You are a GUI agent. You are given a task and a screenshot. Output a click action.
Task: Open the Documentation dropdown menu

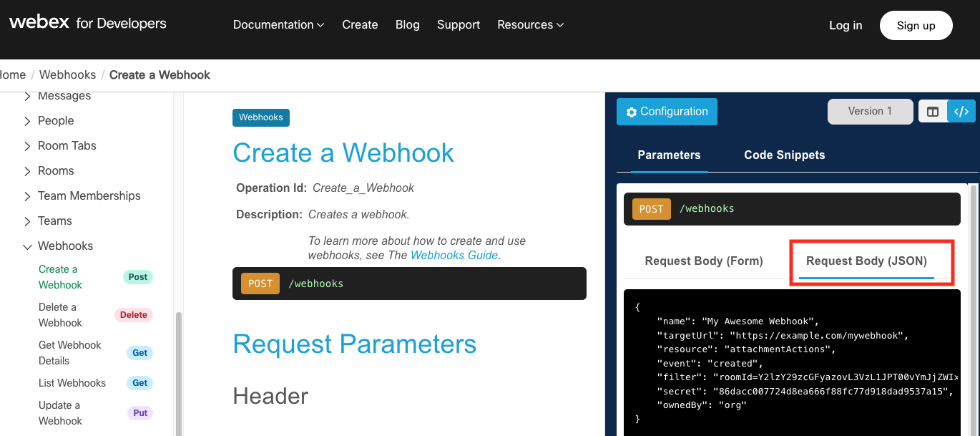[278, 24]
